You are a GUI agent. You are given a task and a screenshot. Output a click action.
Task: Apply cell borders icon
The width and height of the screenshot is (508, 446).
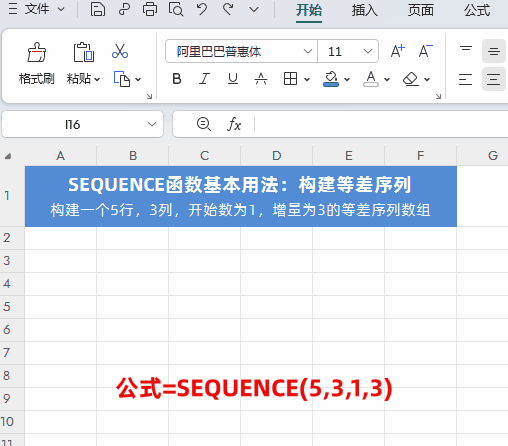(290, 79)
